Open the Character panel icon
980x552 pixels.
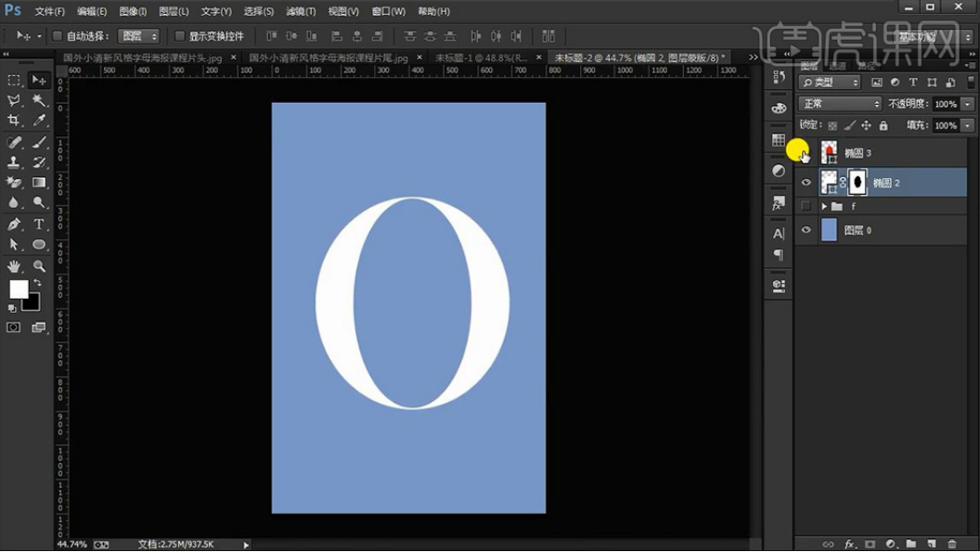pos(779,234)
